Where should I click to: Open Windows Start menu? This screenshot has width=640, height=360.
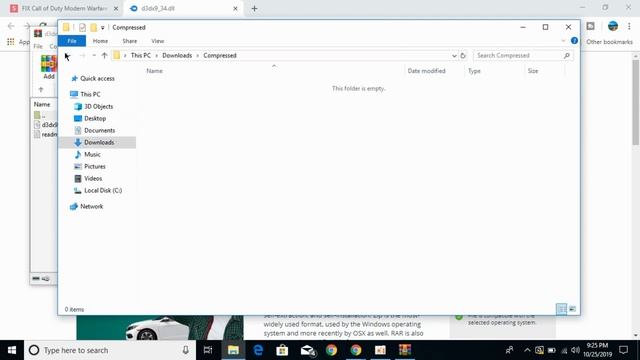pos(12,350)
